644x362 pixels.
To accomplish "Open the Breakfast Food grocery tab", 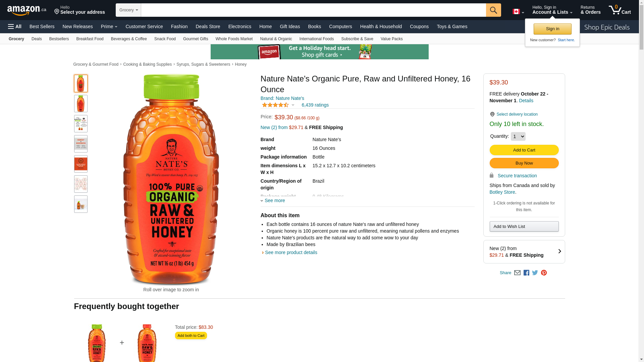I will tap(90, 39).
